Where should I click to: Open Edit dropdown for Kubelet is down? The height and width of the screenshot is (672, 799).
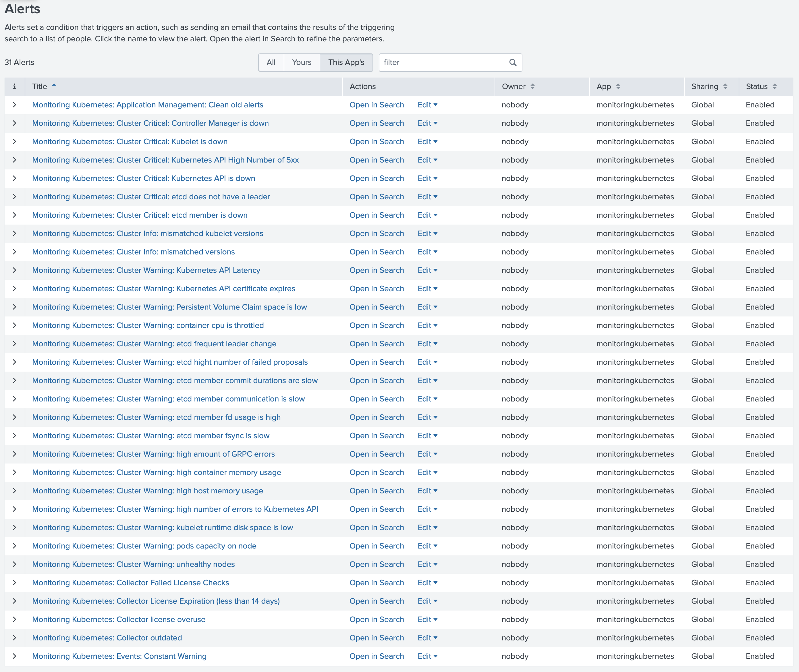(x=428, y=141)
